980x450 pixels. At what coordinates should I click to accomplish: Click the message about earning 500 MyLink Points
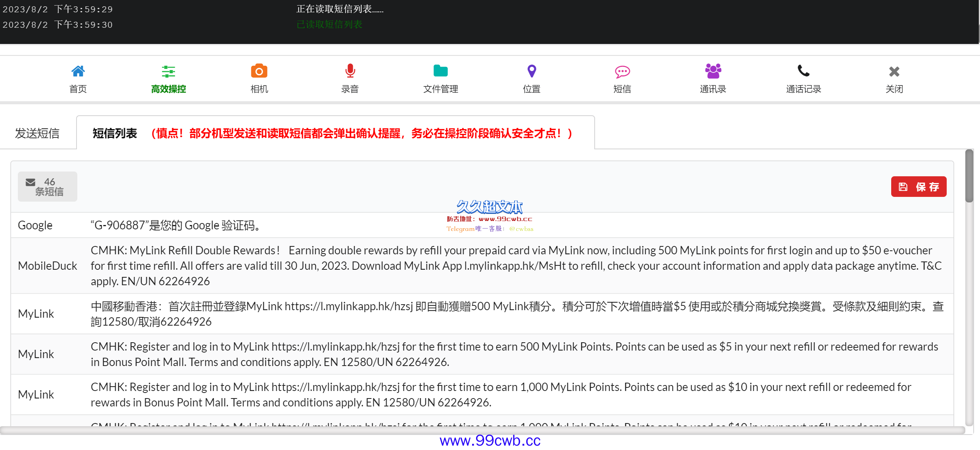tap(515, 354)
